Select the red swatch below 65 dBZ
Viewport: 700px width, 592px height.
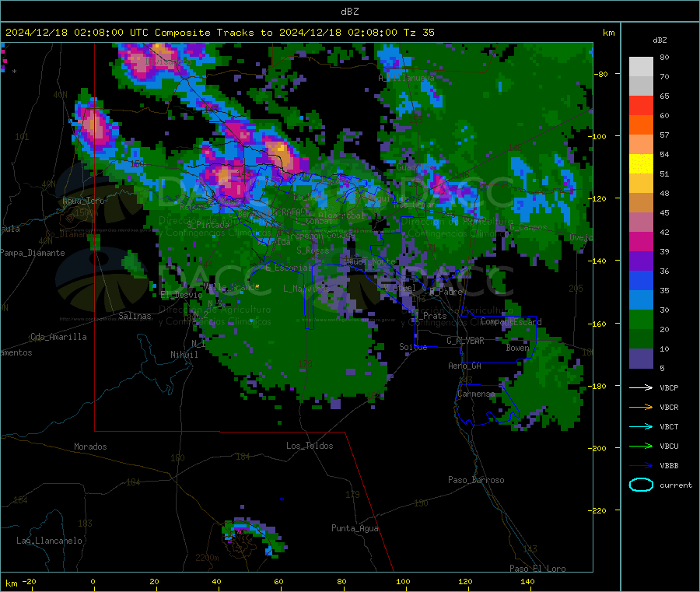coord(641,105)
